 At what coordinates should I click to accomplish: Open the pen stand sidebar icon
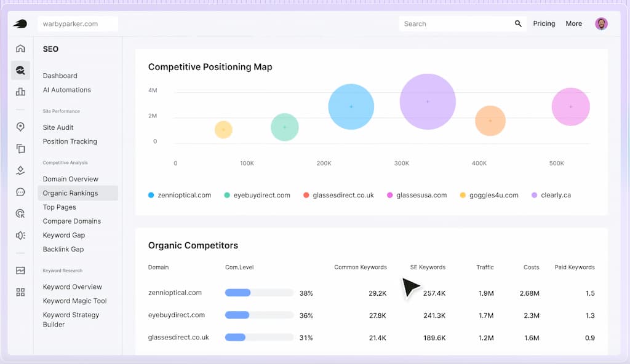(20, 170)
